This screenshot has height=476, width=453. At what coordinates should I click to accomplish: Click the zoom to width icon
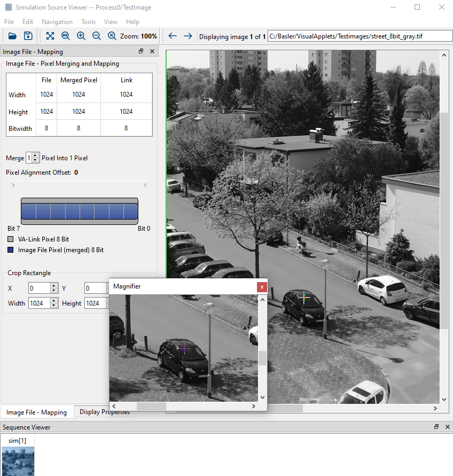[66, 36]
